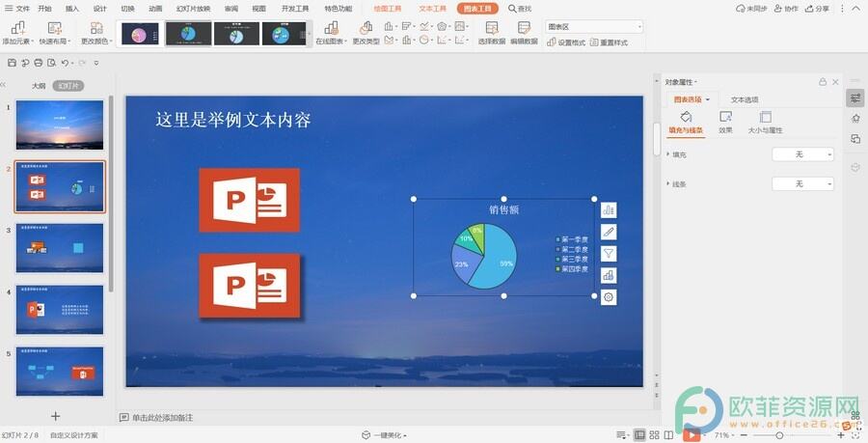Switch to 大纲 outline tab
The height and width of the screenshot is (443, 868).
click(x=39, y=86)
